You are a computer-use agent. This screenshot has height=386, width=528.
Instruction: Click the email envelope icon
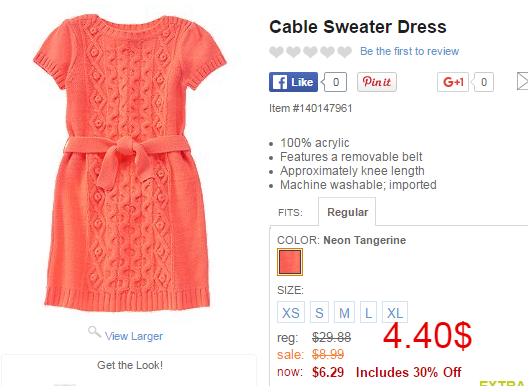click(x=522, y=82)
